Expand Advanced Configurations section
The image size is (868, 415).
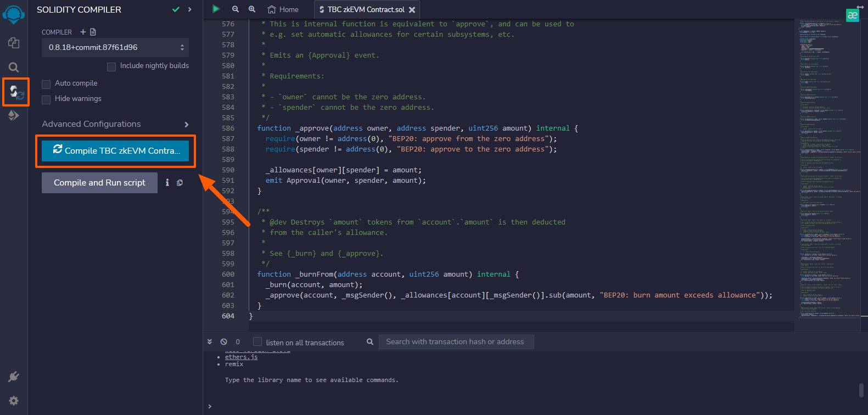coord(115,124)
